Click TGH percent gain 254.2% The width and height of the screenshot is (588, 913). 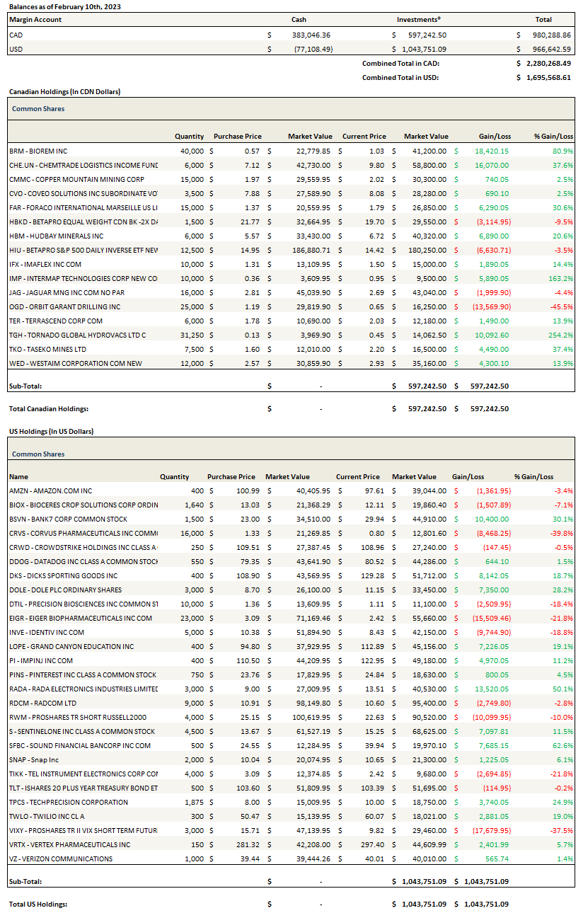(561, 335)
